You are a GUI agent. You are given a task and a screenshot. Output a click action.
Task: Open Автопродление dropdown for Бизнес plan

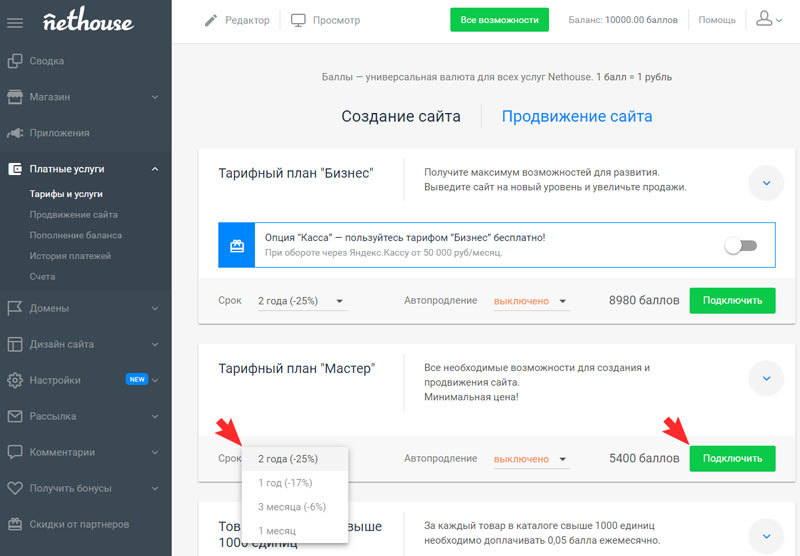coord(531,301)
